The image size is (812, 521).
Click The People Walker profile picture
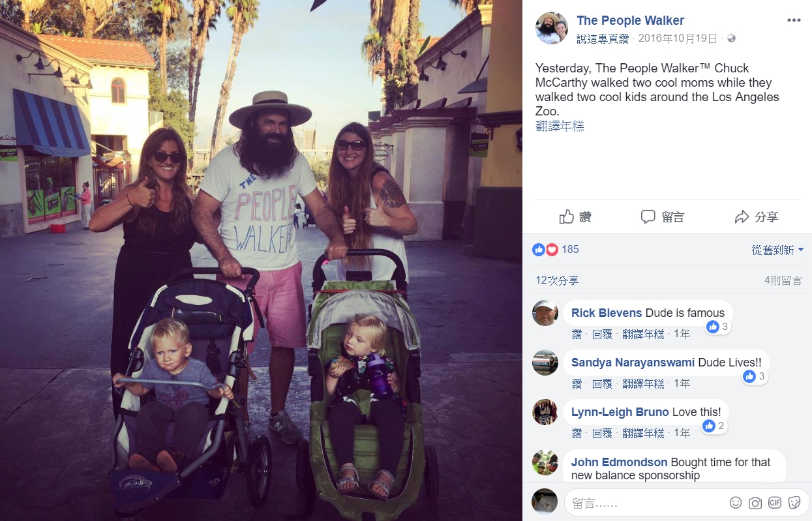click(552, 28)
